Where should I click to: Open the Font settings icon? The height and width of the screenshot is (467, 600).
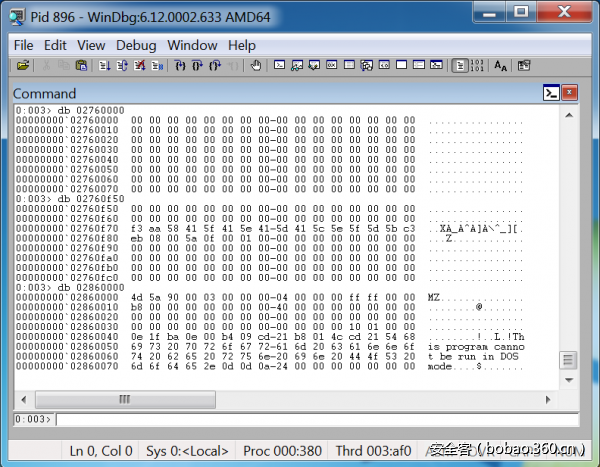point(501,66)
